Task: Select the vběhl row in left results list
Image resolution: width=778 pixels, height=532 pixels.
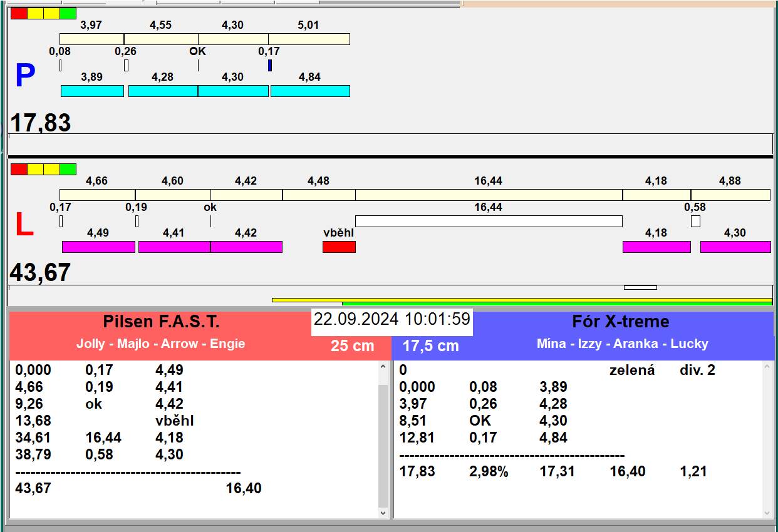Action: coord(174,421)
